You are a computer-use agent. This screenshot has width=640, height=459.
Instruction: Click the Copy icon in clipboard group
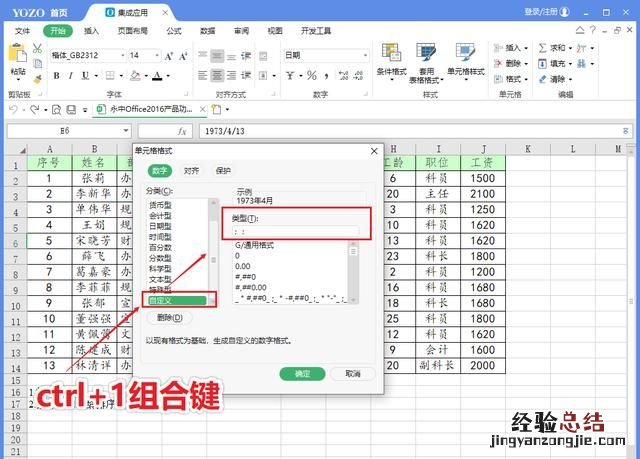coord(38,63)
